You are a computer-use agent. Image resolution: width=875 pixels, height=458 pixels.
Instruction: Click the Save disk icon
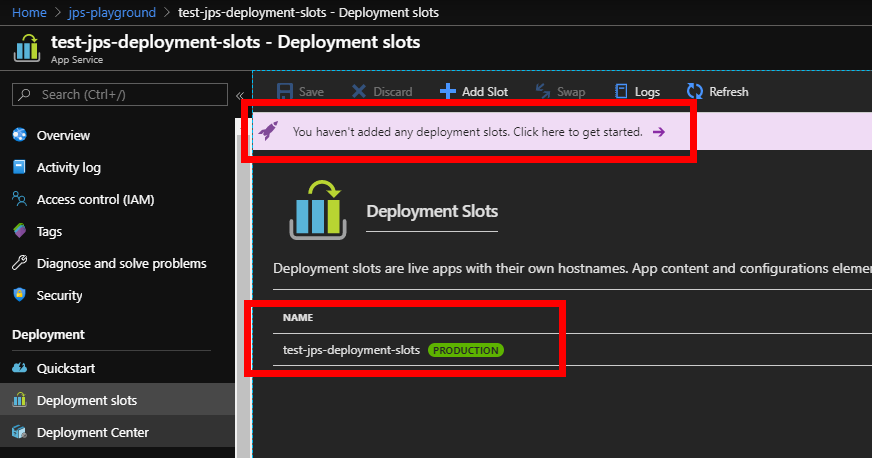(285, 92)
